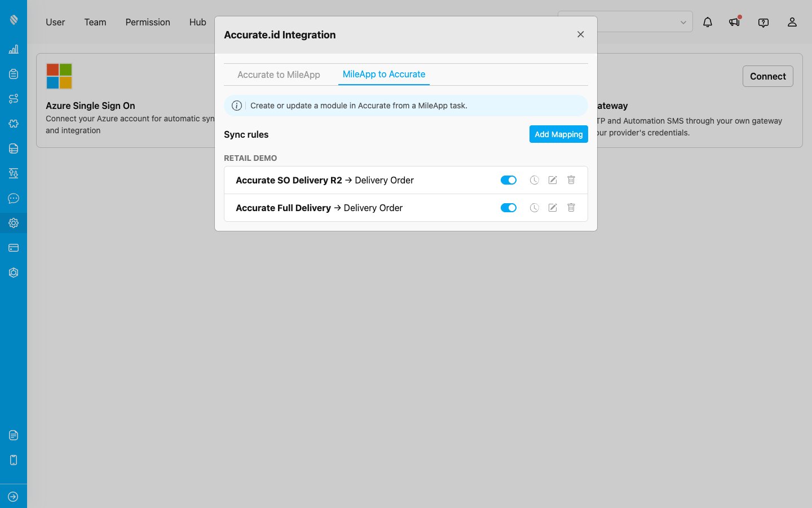Open the help question icon

[764, 23]
